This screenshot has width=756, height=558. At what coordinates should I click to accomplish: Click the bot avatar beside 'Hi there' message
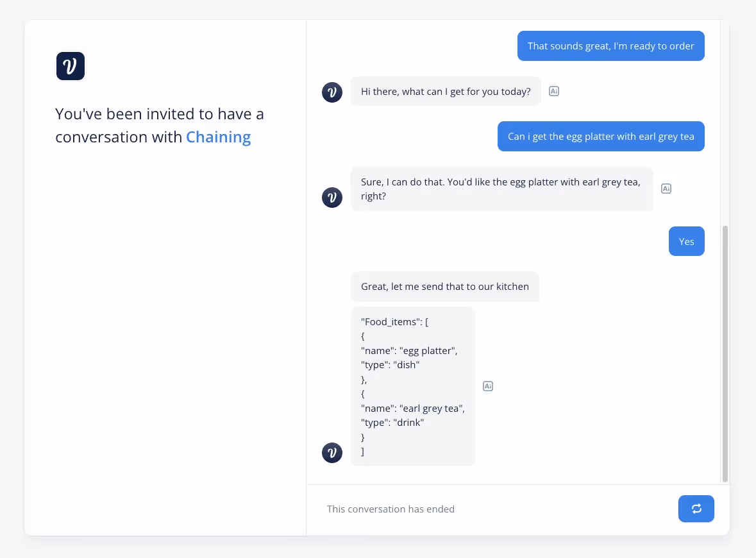pyautogui.click(x=332, y=92)
